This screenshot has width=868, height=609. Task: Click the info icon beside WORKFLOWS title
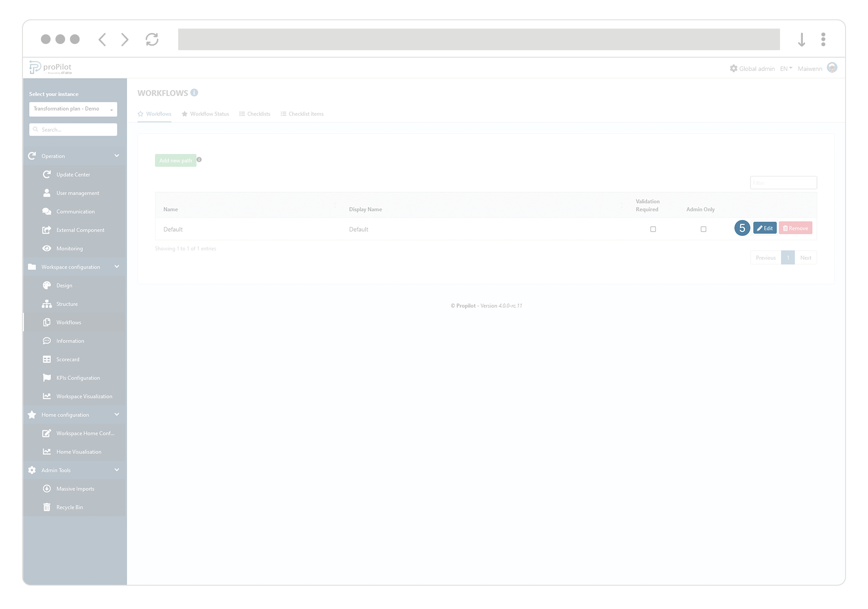195,92
